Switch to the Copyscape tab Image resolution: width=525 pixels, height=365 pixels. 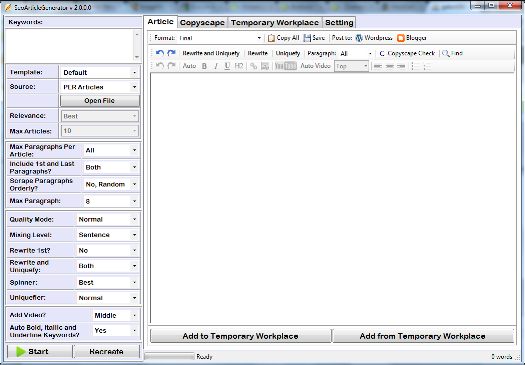click(202, 22)
